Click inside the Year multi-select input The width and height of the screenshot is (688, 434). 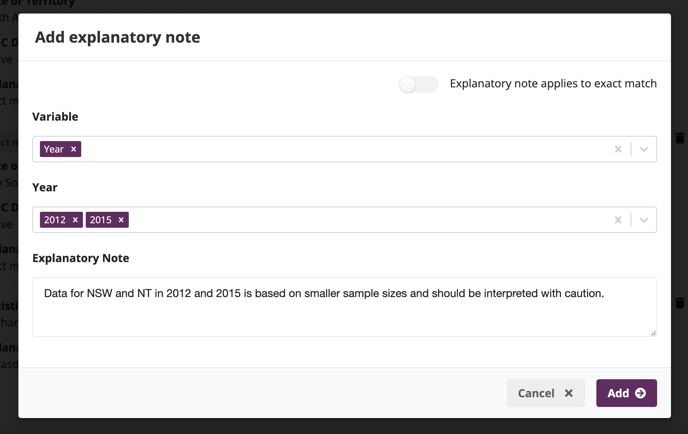(344, 220)
